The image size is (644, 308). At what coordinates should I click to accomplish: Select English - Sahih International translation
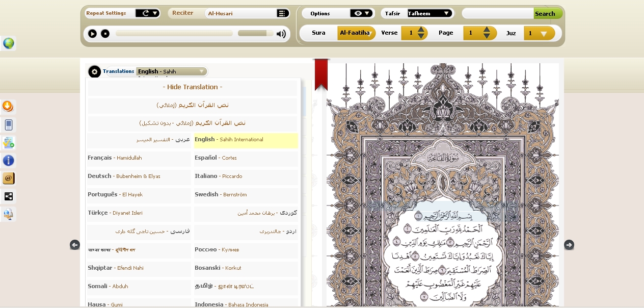246,140
